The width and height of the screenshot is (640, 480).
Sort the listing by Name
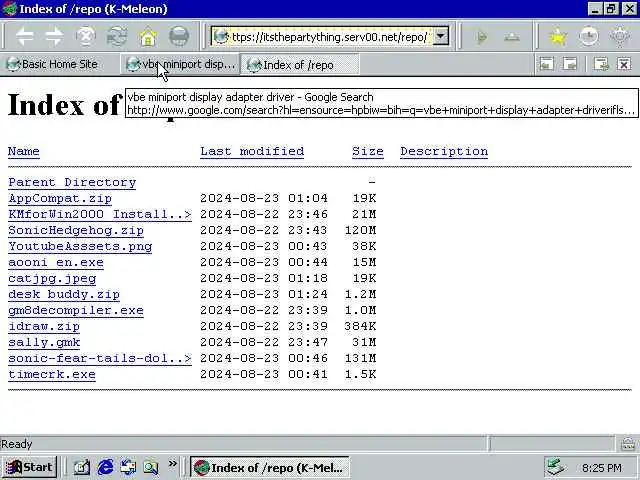pyautogui.click(x=24, y=151)
